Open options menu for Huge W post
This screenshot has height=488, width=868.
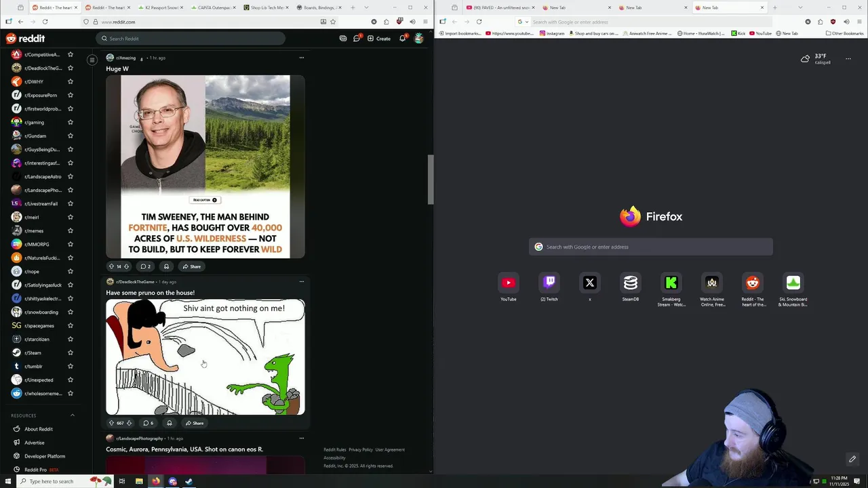point(302,58)
